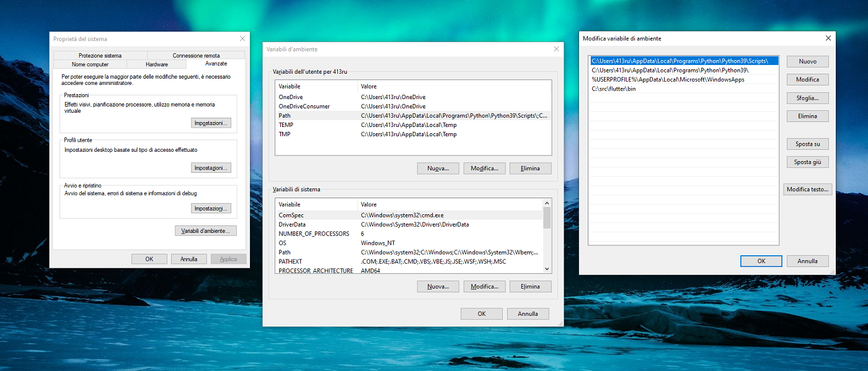Click Elimina under system variables list
Screen dimensions: 868x371
pyautogui.click(x=530, y=286)
